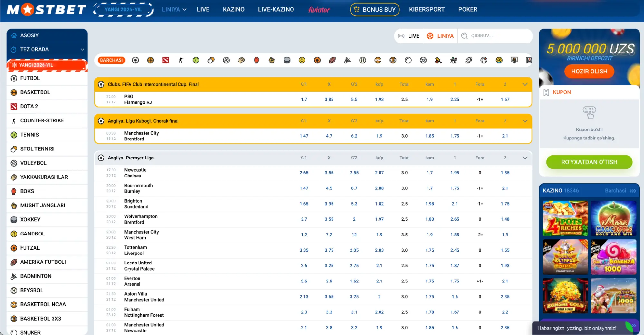Screen dimensions: 644x335
Task: Select the volleyball icon in the filter row
Action: [x=226, y=60]
